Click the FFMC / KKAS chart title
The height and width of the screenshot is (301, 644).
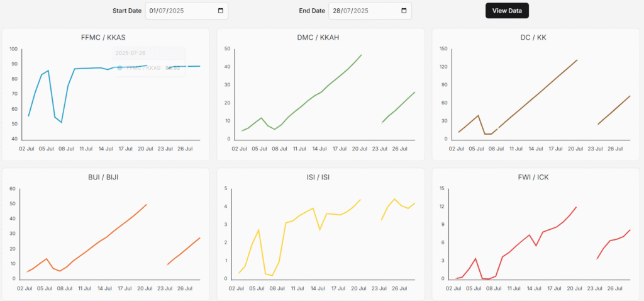[x=104, y=37]
